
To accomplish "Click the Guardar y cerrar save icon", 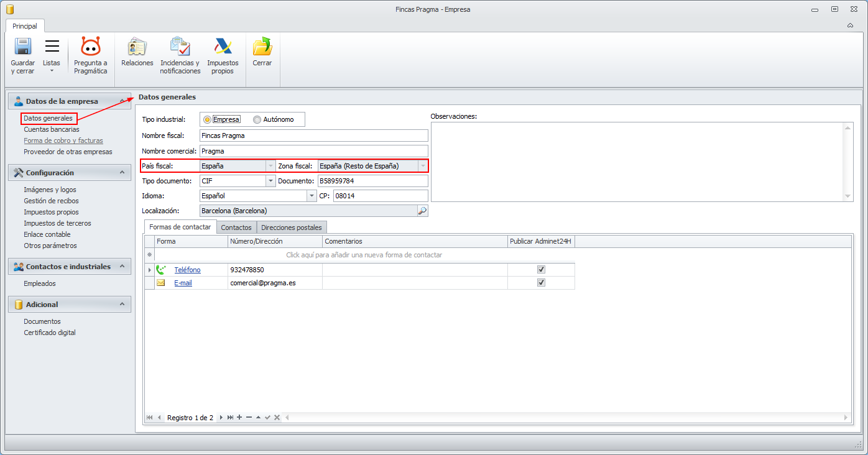I will point(23,47).
